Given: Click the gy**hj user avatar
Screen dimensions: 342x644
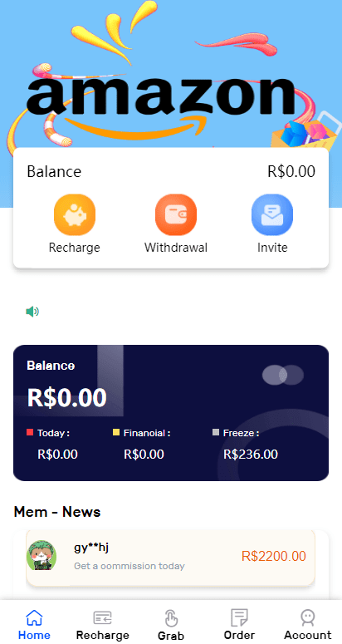Looking at the screenshot, I should click(x=42, y=555).
